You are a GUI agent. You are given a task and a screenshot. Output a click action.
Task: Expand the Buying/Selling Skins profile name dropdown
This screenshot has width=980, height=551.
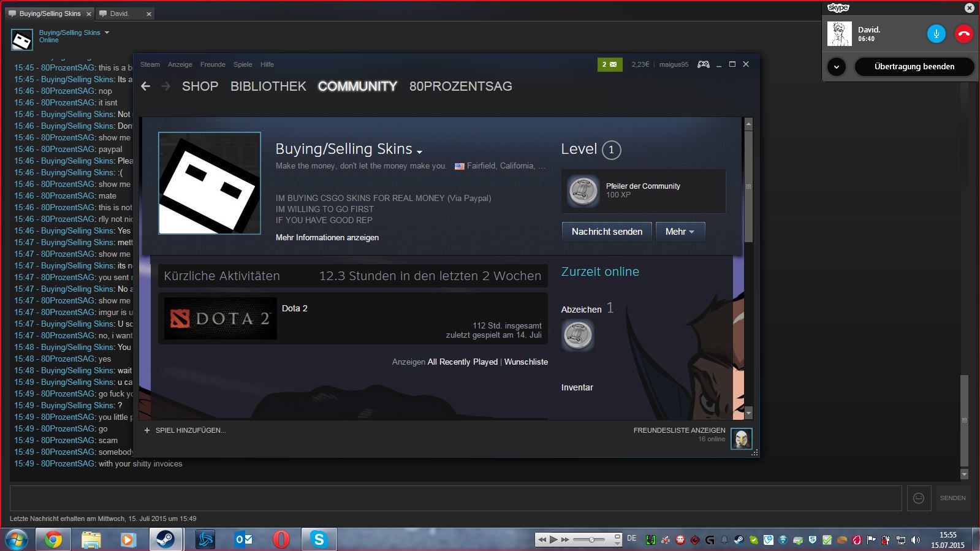click(x=419, y=151)
